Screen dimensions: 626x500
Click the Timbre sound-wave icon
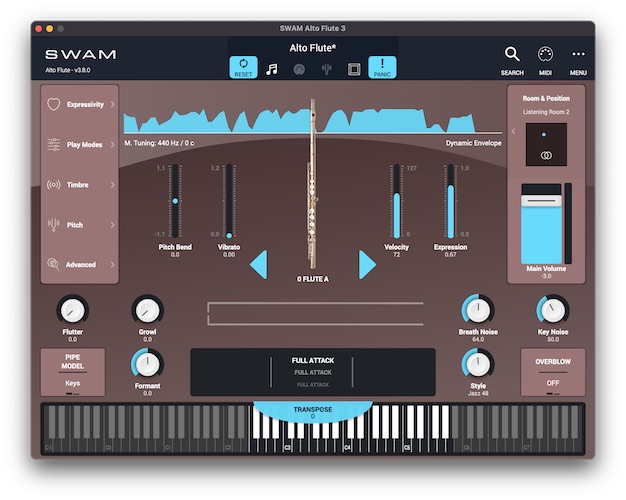coord(53,185)
